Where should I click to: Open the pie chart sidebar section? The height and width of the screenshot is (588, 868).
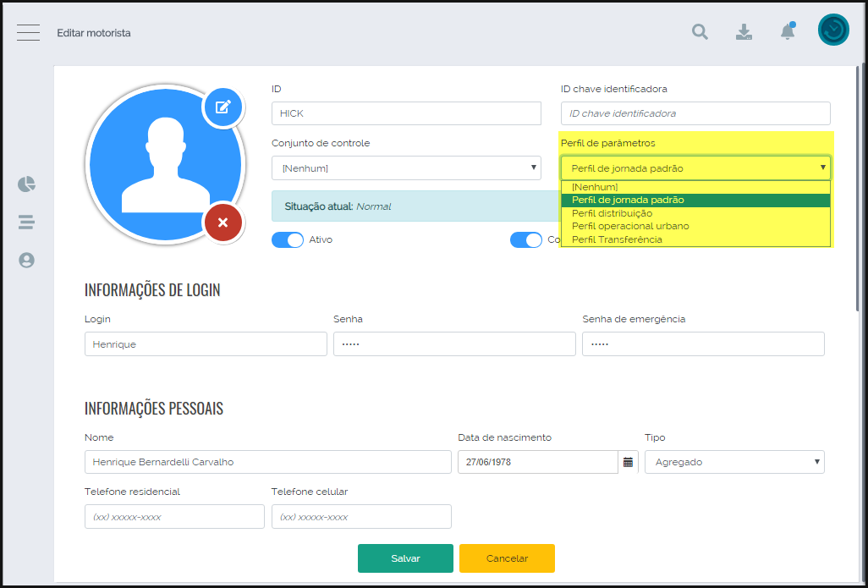coord(27,184)
